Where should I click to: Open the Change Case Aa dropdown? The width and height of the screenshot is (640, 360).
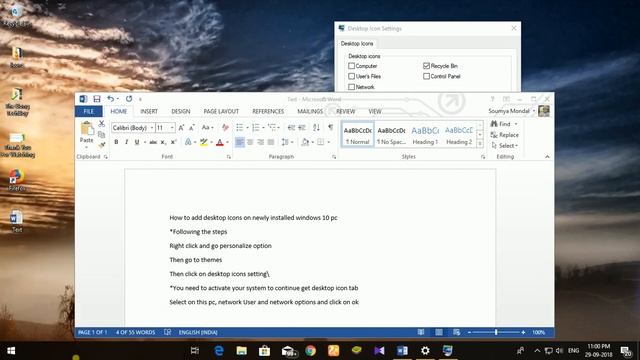coord(208,128)
